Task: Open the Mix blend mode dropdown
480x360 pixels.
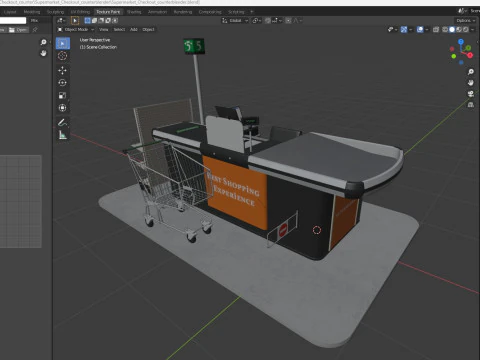Action: coord(39,21)
